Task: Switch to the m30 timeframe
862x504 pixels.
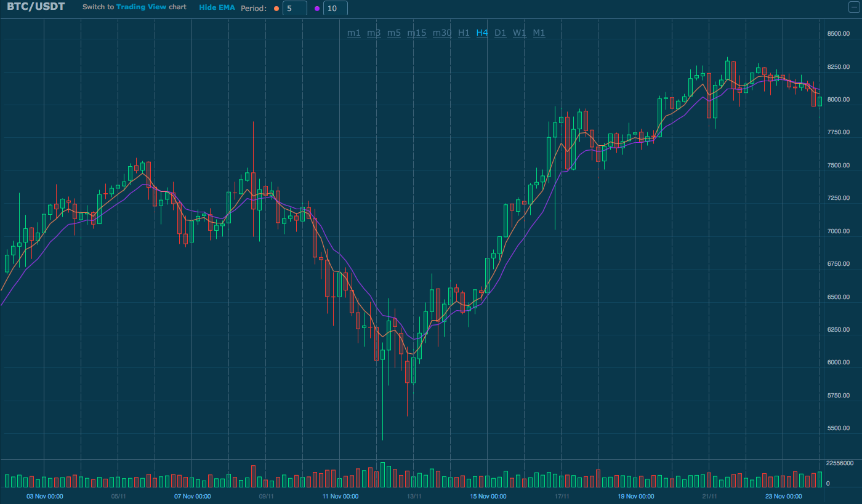Action: point(441,33)
